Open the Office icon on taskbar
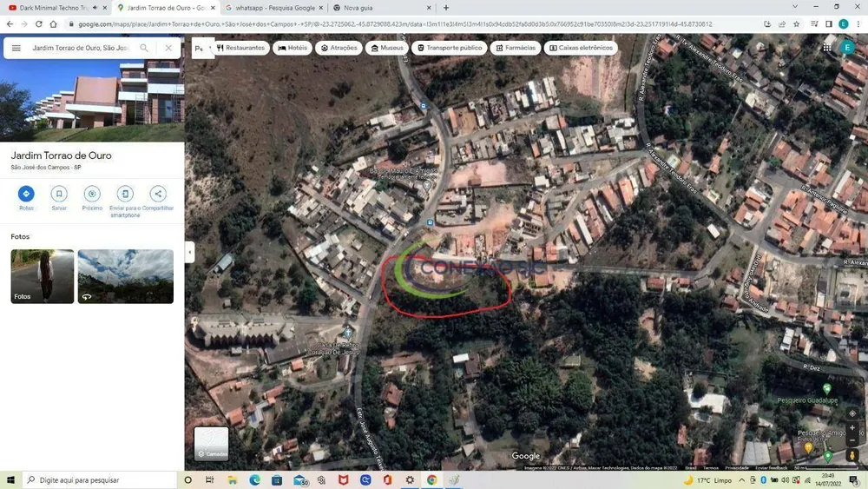Image resolution: width=868 pixels, height=489 pixels. tap(387, 480)
